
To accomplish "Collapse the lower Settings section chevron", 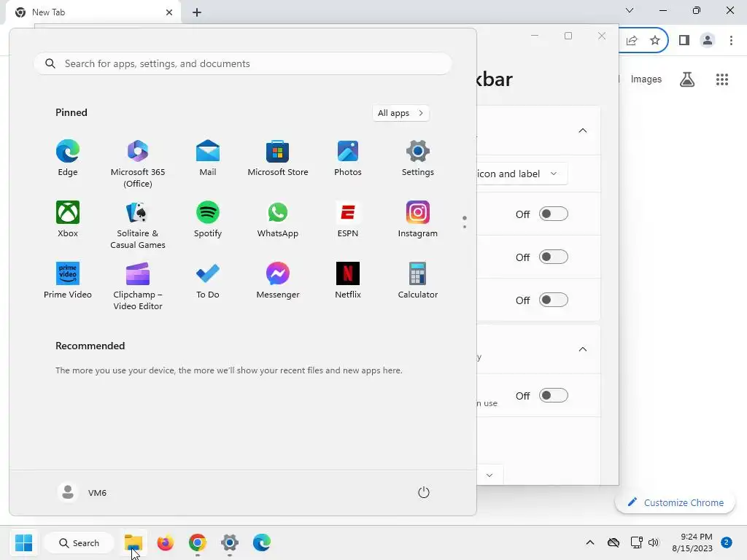I will pyautogui.click(x=583, y=349).
